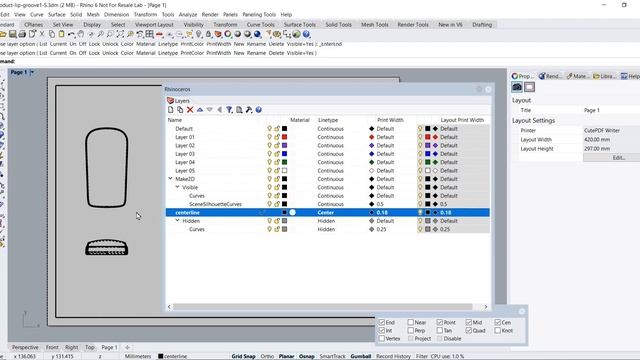Open the Analyze menu
The image size is (640, 360).
tap(188, 14)
